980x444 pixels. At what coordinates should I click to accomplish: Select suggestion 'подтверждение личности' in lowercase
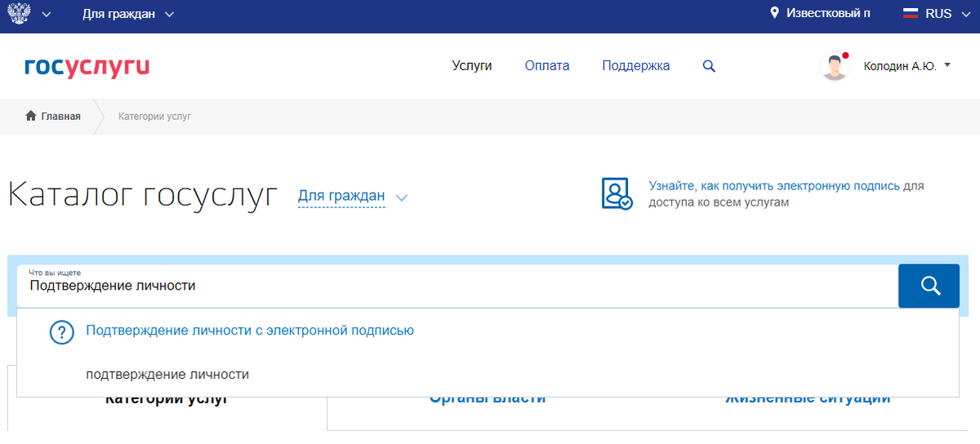coord(167,375)
